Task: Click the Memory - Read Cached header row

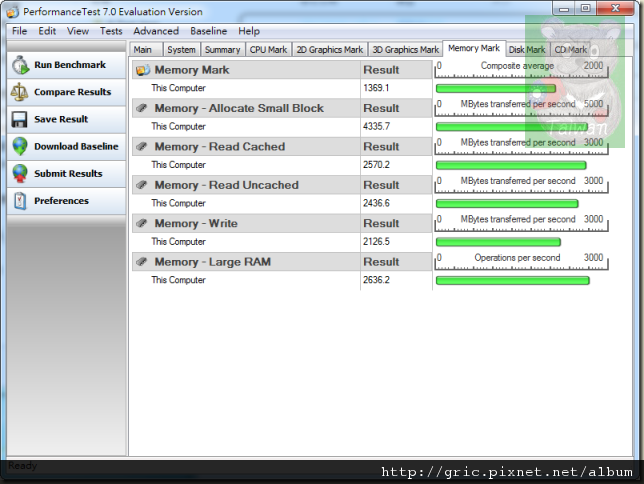Action: point(282,147)
